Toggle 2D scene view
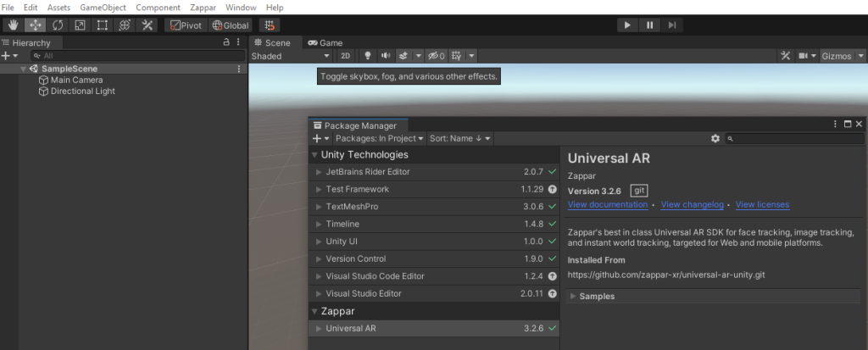Screen dimensions: 868x350 coord(346,56)
